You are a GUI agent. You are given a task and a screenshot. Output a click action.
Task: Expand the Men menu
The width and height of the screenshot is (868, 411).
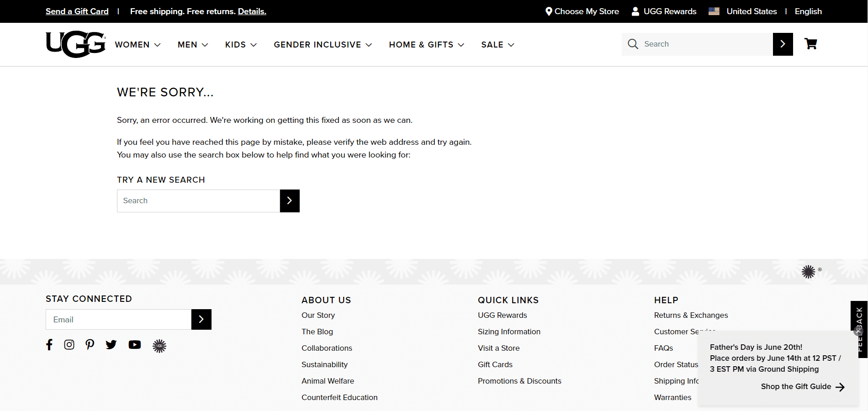(x=193, y=45)
